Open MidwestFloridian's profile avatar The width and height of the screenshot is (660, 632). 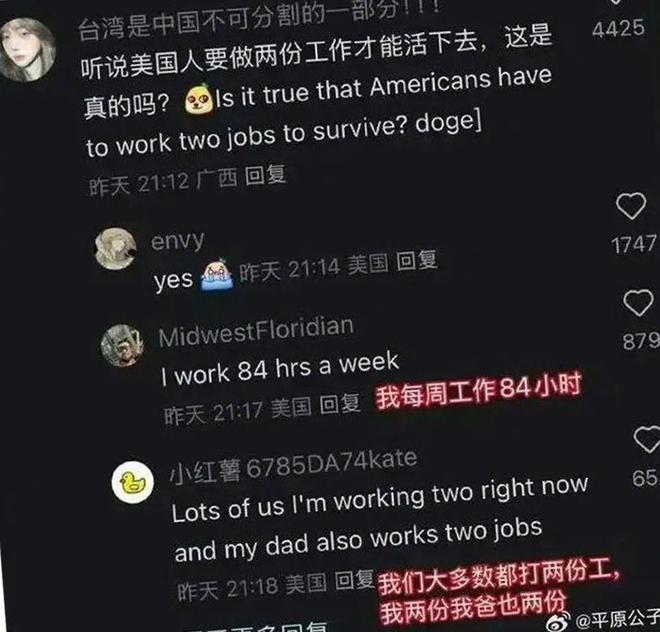point(122,345)
